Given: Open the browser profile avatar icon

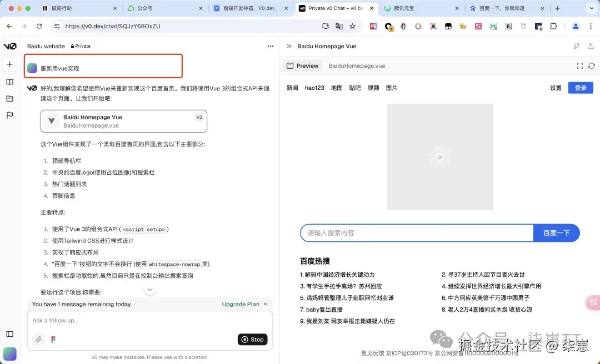Looking at the screenshot, I should click(x=576, y=26).
